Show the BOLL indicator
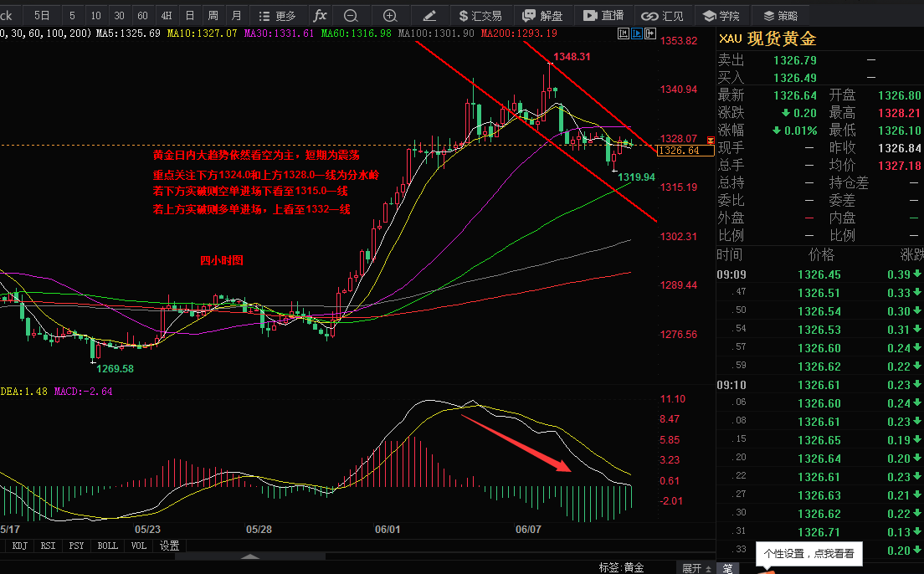The width and height of the screenshot is (924, 574). click(107, 546)
